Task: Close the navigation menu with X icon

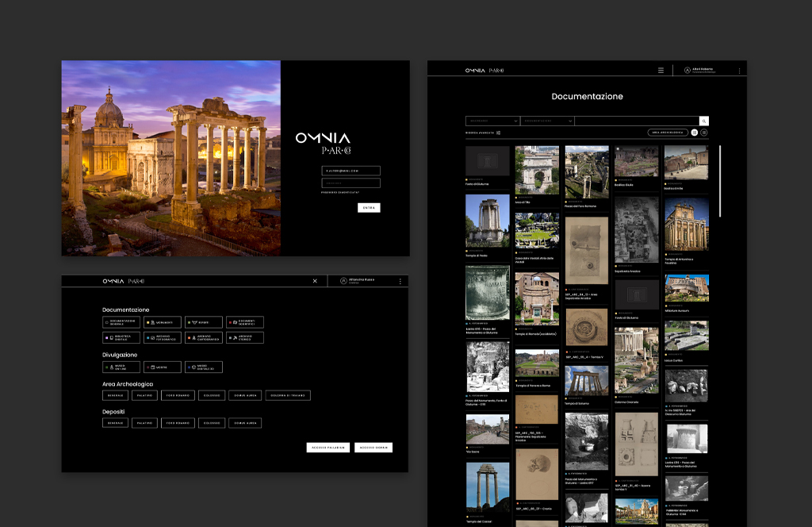Action: 315,281
